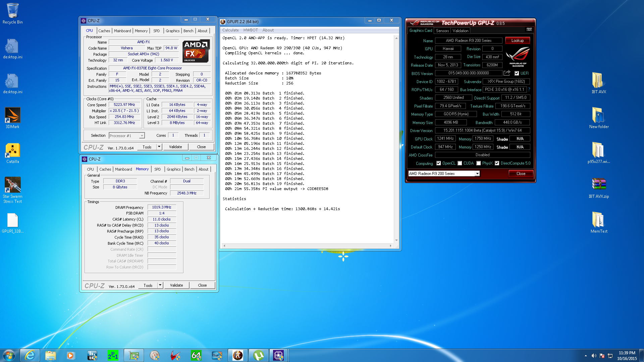Viewport: 644px width, 362px height.
Task: Open the About tab in top CPU-Z
Action: [x=202, y=31]
